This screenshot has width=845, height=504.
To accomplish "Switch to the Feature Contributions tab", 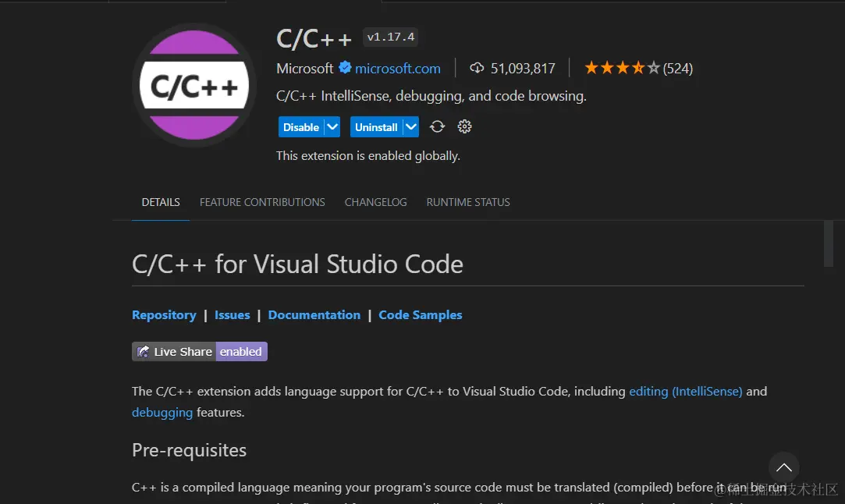I will click(x=262, y=202).
